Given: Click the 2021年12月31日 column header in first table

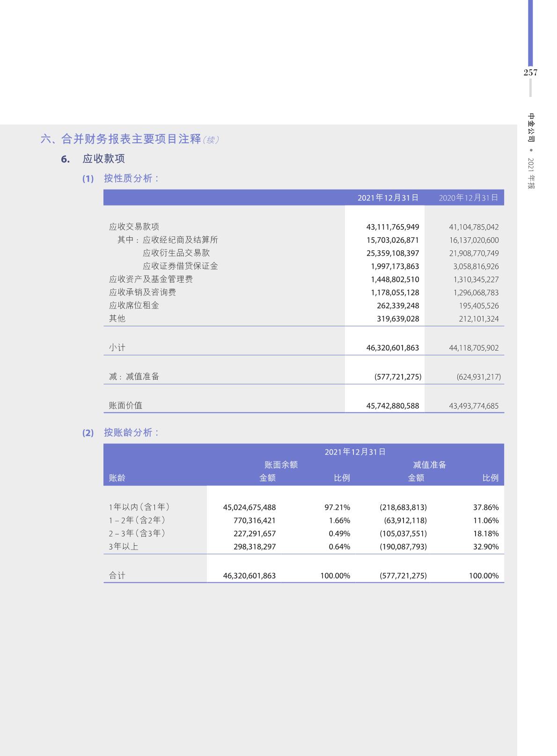Looking at the screenshot, I should pyautogui.click(x=388, y=198).
